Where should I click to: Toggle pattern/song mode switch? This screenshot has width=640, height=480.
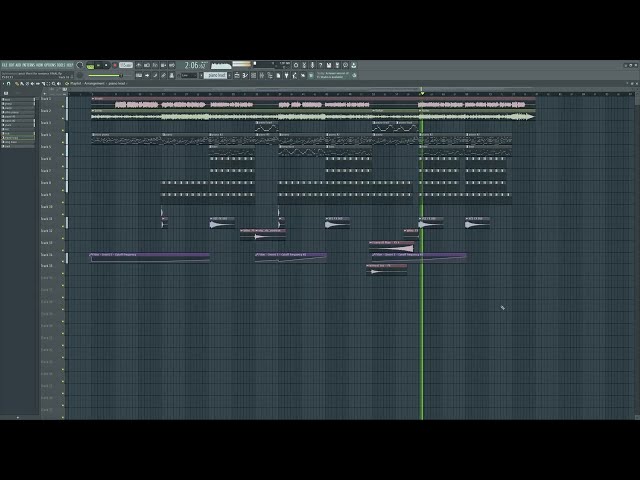(x=91, y=65)
